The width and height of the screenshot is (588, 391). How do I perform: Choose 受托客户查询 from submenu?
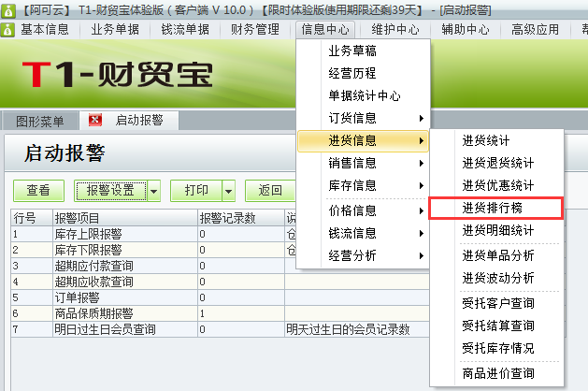tap(496, 303)
